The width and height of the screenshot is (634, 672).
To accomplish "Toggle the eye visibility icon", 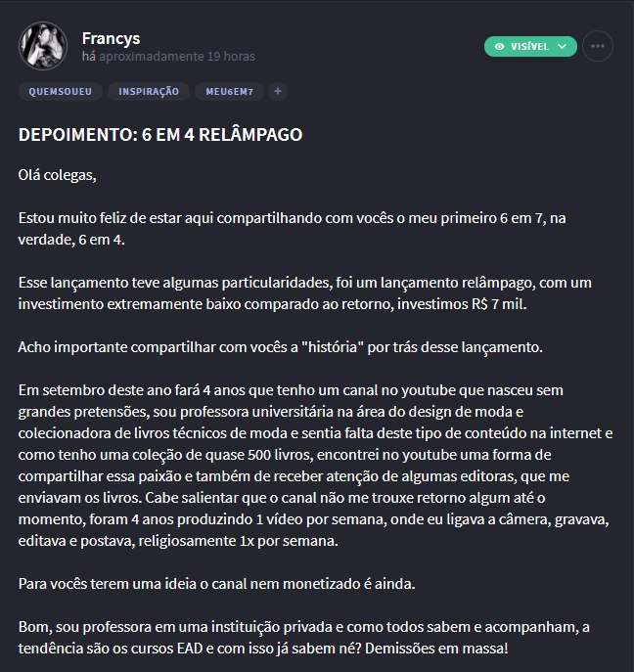I will [499, 46].
